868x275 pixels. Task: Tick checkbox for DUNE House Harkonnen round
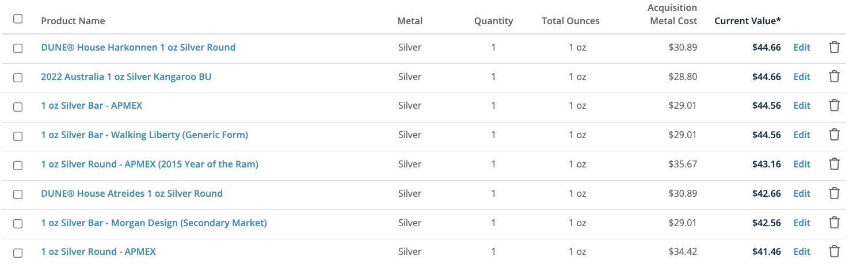tap(18, 48)
